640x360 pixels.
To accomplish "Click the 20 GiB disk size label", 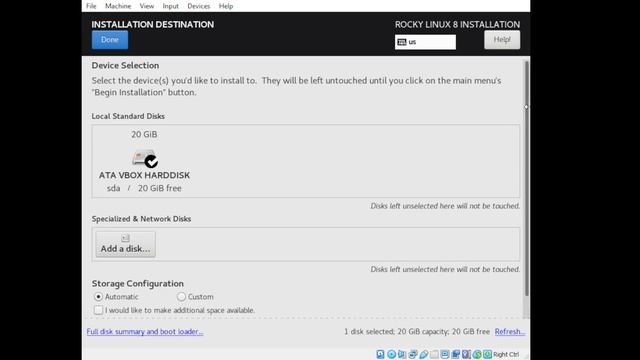I will tap(144, 134).
